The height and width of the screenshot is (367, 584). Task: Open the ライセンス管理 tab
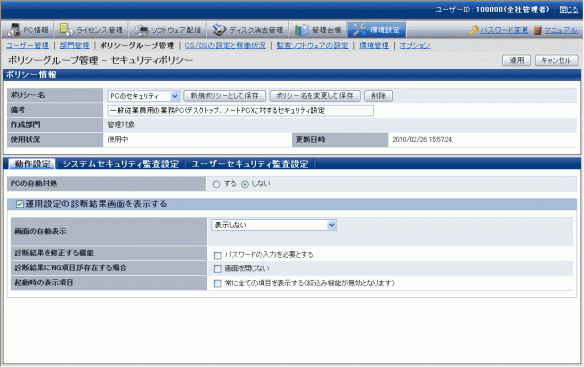point(92,30)
